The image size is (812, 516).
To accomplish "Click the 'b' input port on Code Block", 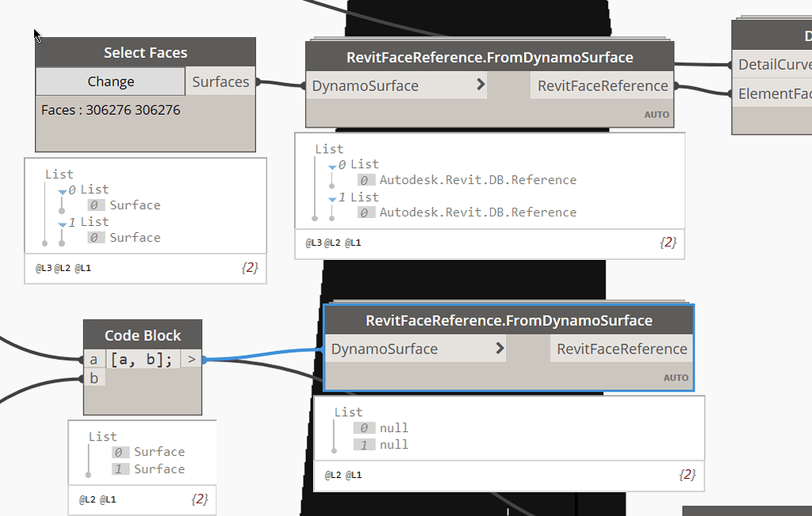I will [x=94, y=377].
